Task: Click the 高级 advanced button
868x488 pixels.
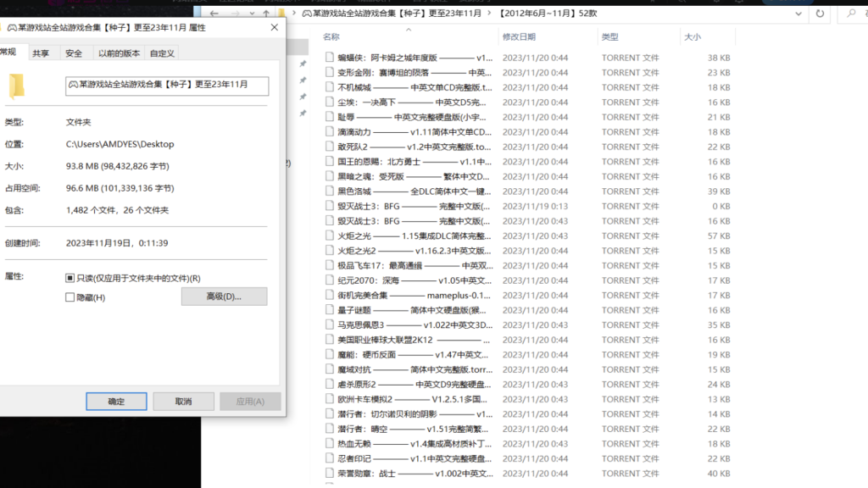Action: click(x=224, y=296)
